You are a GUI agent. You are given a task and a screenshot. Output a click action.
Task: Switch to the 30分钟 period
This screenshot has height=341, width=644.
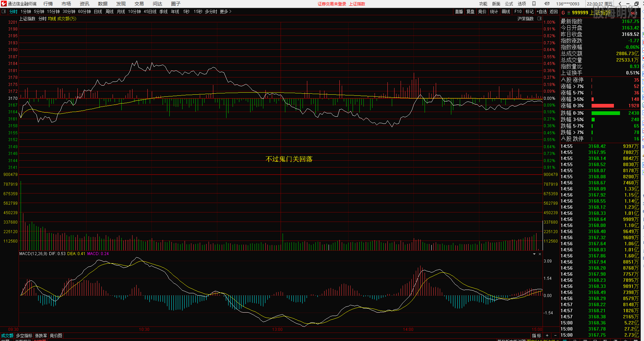coord(69,12)
